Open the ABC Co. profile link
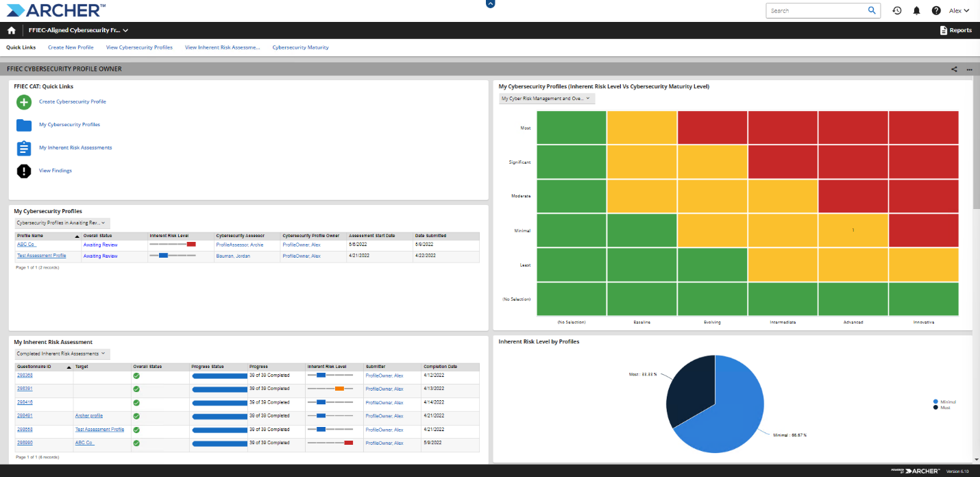The height and width of the screenshot is (477, 980). click(x=27, y=244)
